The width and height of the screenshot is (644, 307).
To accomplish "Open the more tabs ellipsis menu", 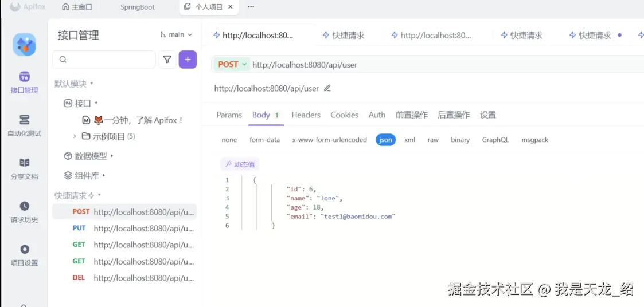I will (x=251, y=6).
